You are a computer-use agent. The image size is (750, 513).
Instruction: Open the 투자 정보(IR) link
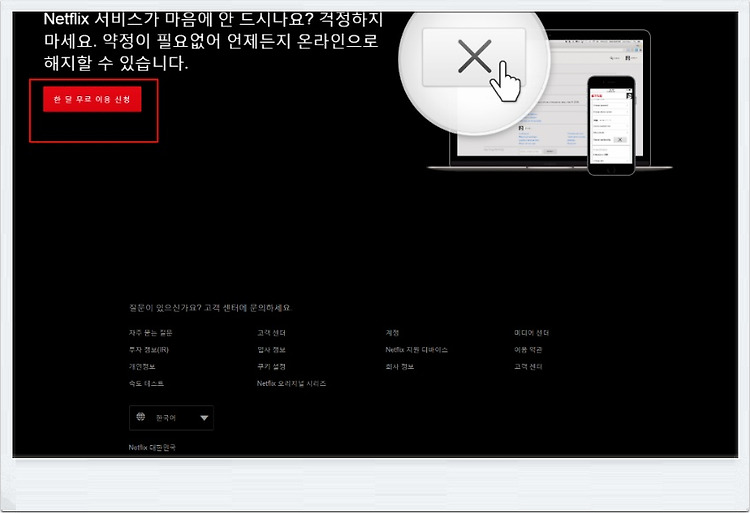coord(149,349)
